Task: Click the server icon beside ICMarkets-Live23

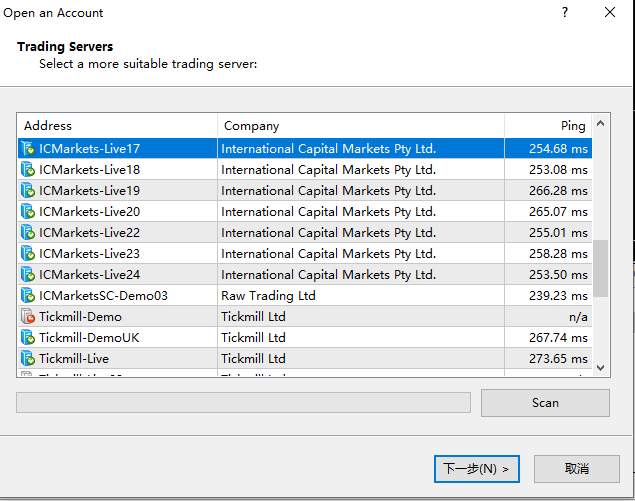Action: 28,254
